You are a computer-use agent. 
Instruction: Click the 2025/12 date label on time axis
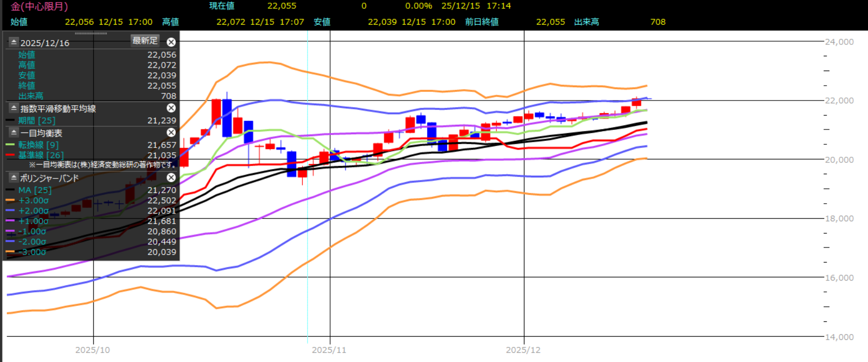click(523, 350)
